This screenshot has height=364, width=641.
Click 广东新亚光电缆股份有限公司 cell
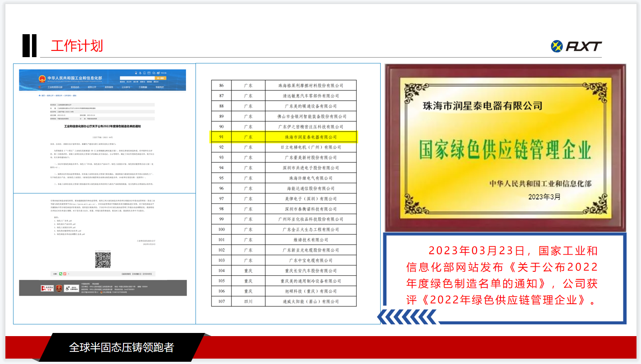(x=310, y=250)
